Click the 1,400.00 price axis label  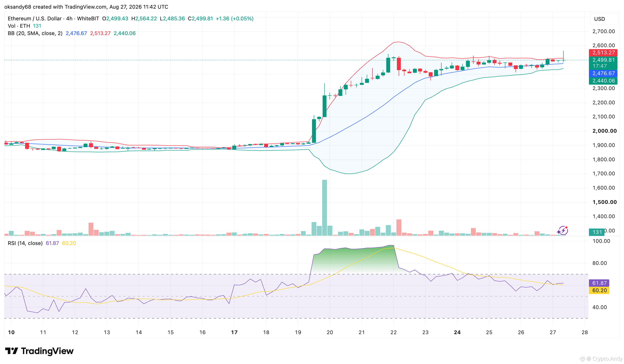(604, 217)
